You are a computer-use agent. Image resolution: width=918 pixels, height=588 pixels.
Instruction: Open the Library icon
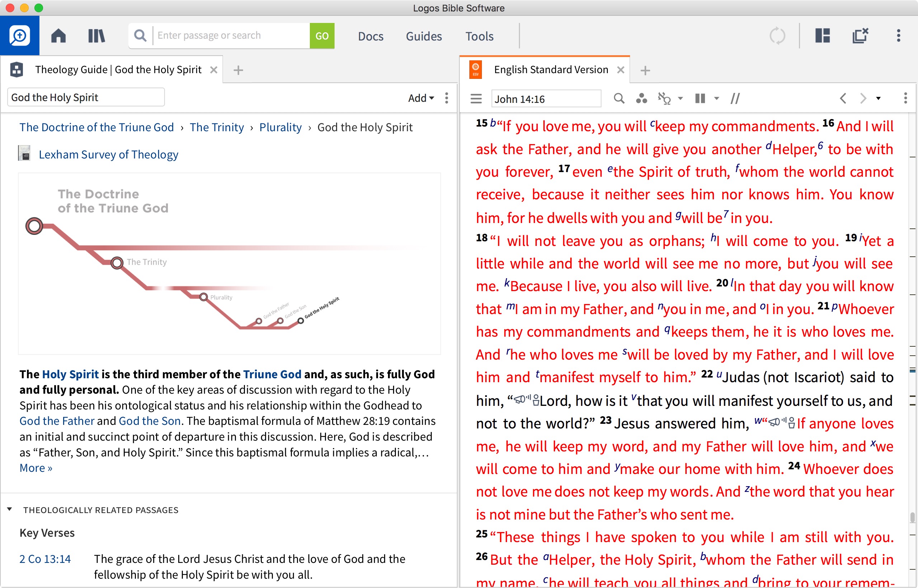click(96, 36)
